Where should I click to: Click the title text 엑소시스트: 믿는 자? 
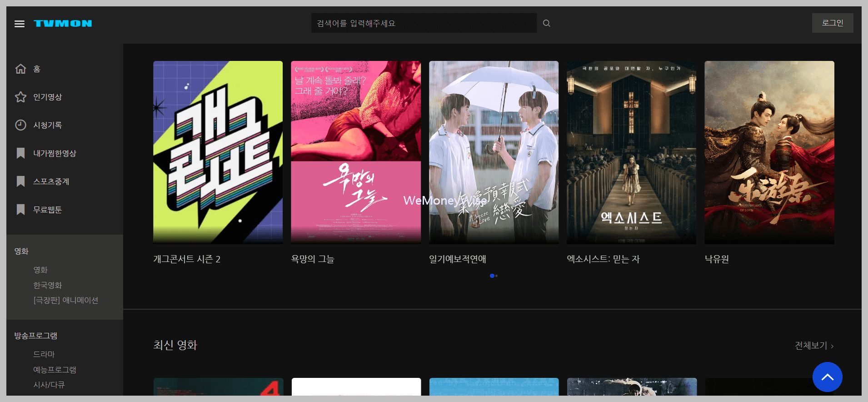pos(603,259)
